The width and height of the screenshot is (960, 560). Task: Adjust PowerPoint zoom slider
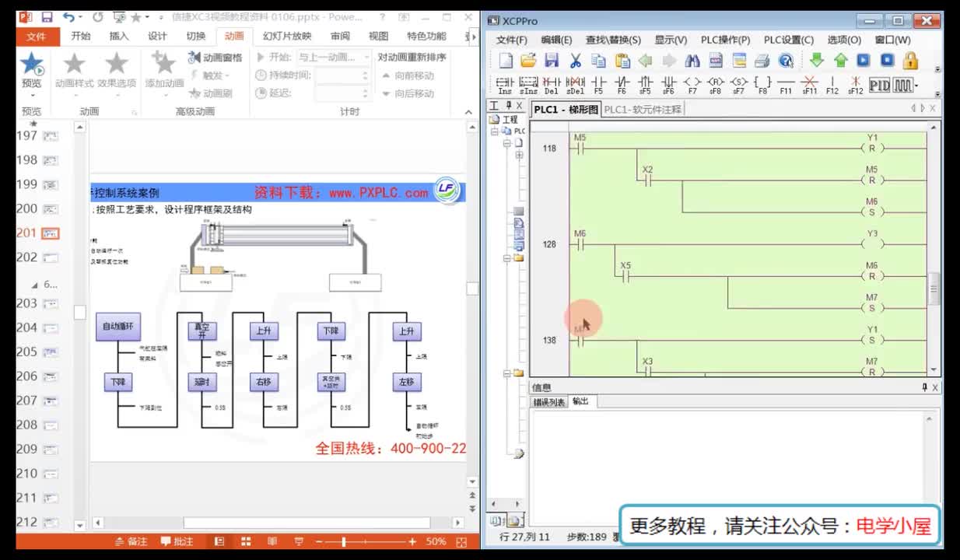343,541
